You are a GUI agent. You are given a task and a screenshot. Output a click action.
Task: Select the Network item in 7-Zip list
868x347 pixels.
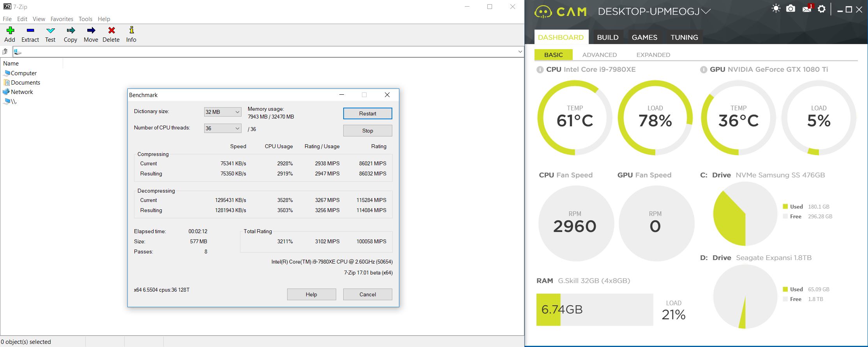(18, 92)
